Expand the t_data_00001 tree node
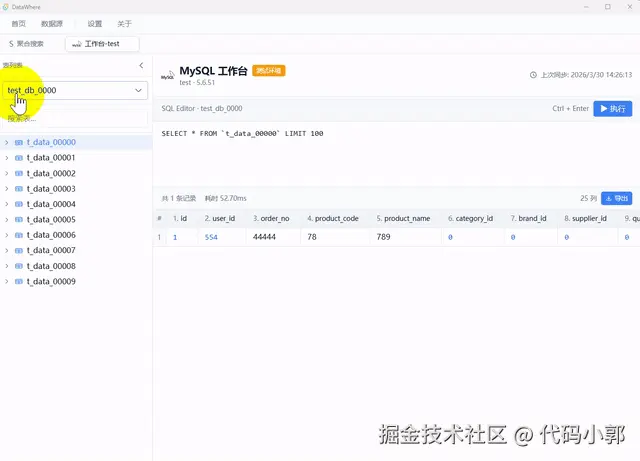 7,158
